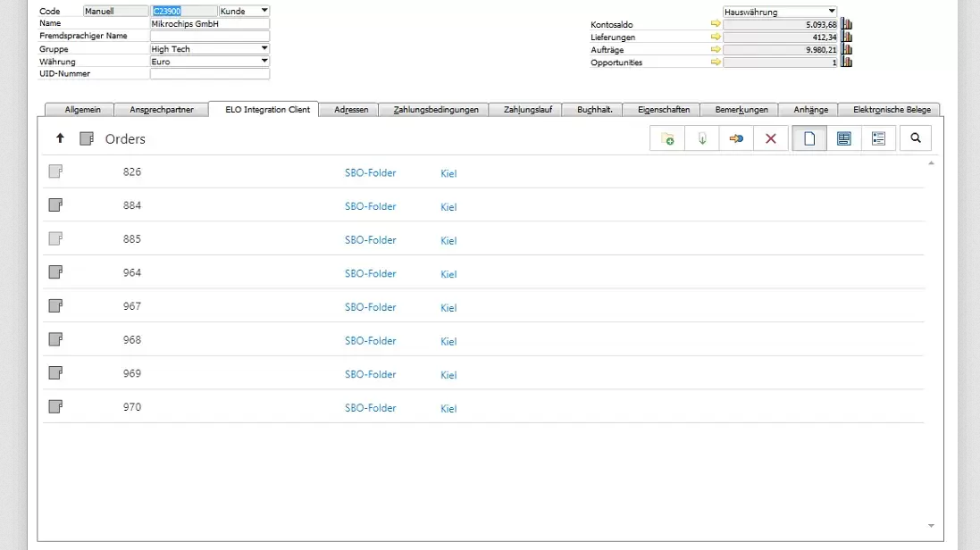Click the Kontosaldo yellow link arrow

coord(716,25)
